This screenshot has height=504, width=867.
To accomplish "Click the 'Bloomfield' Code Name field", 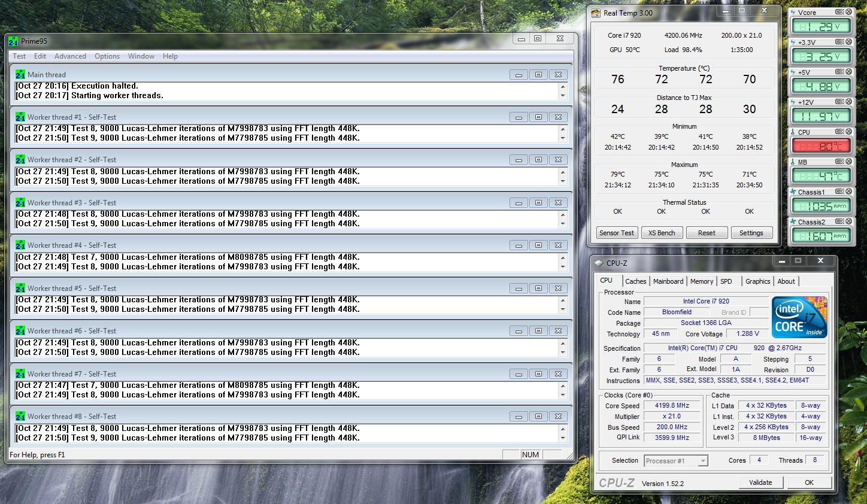I will point(677,312).
